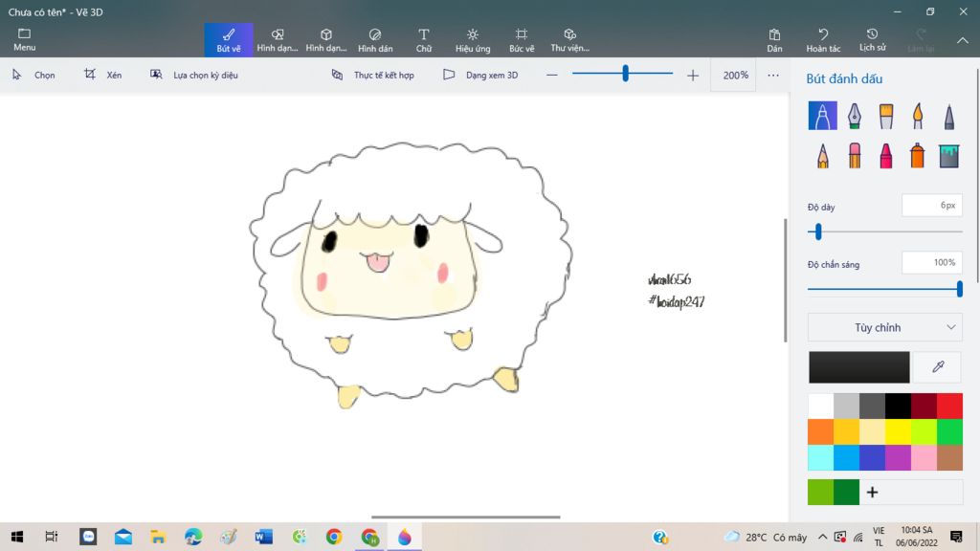Open File Explorer from the taskbar

[158, 537]
